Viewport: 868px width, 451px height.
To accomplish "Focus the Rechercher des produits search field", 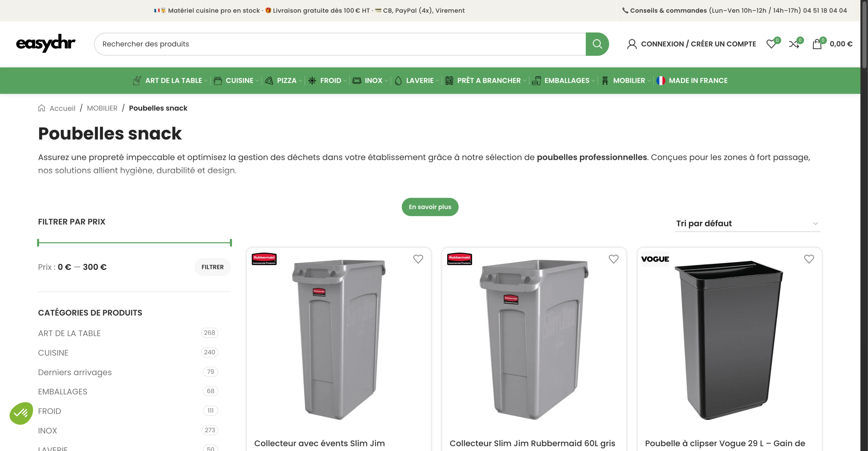I will pos(340,44).
